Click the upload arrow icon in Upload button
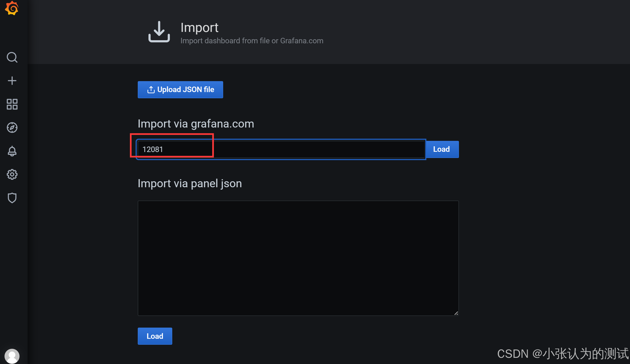Screen dimensions: 630x364 151,89
